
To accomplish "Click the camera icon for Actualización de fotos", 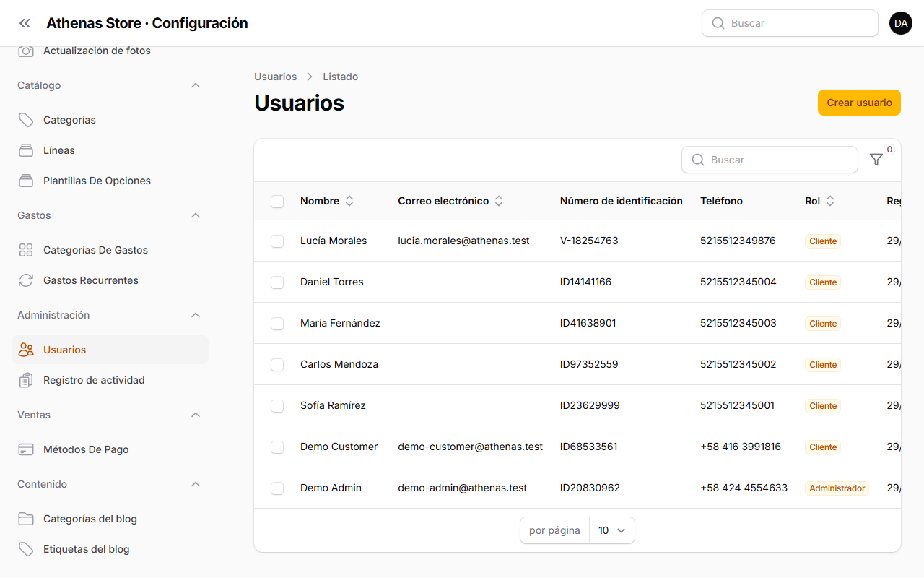I will tap(26, 51).
